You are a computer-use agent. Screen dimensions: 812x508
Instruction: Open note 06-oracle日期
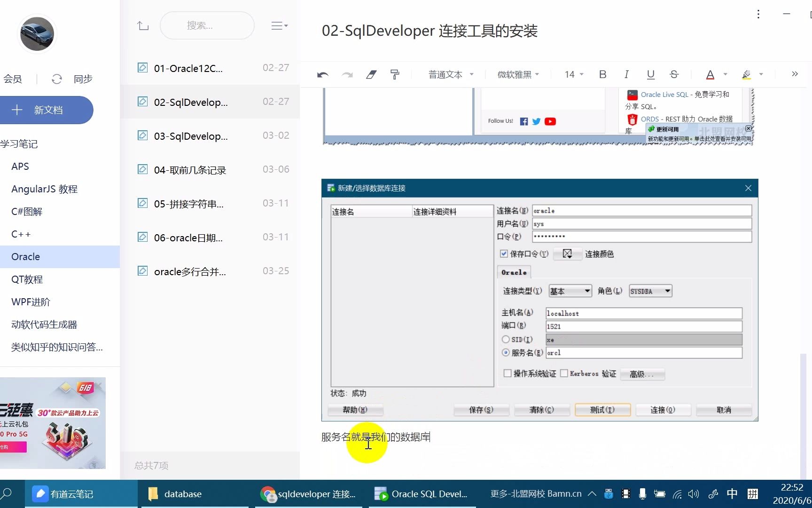(x=210, y=238)
